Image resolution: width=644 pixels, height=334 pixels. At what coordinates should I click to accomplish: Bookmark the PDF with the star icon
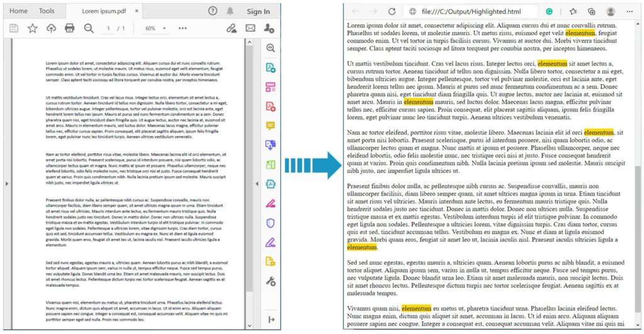pos(32,28)
